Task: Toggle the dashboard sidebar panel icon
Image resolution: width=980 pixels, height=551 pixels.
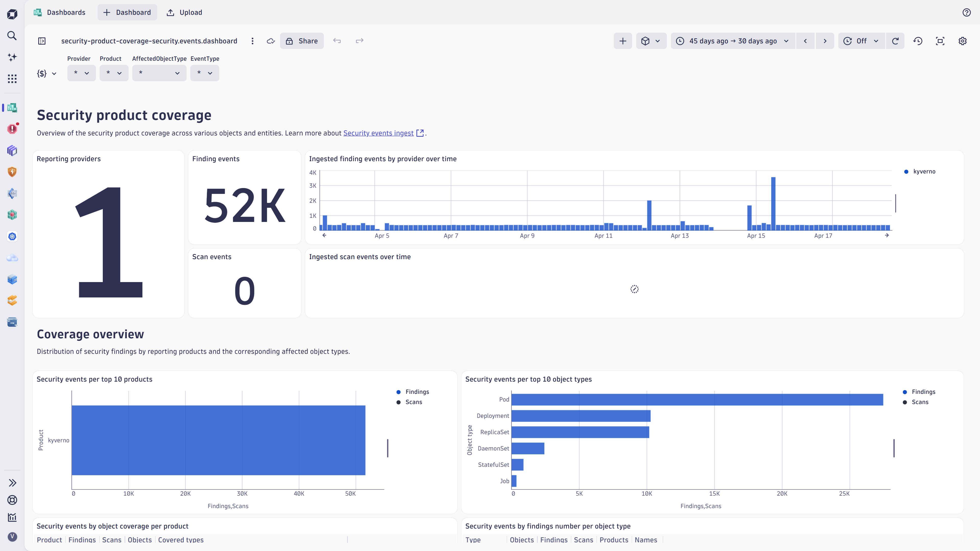Action: [x=42, y=41]
